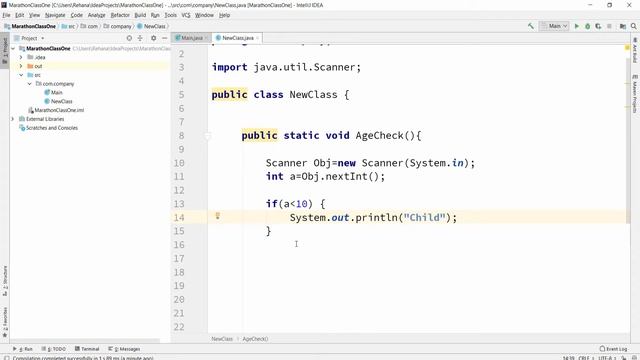
Task: Click NewClass breadcrumb in navigation bar
Action: [151, 26]
